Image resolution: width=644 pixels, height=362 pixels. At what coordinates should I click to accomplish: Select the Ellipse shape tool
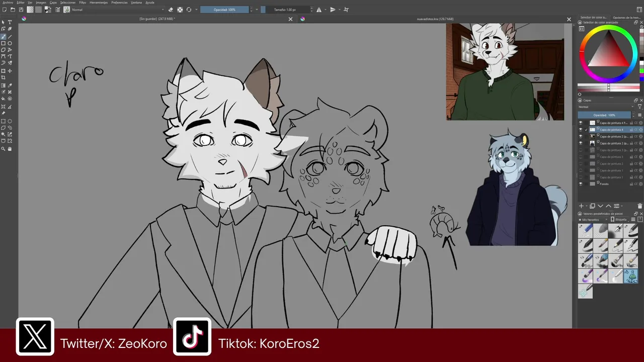10,43
